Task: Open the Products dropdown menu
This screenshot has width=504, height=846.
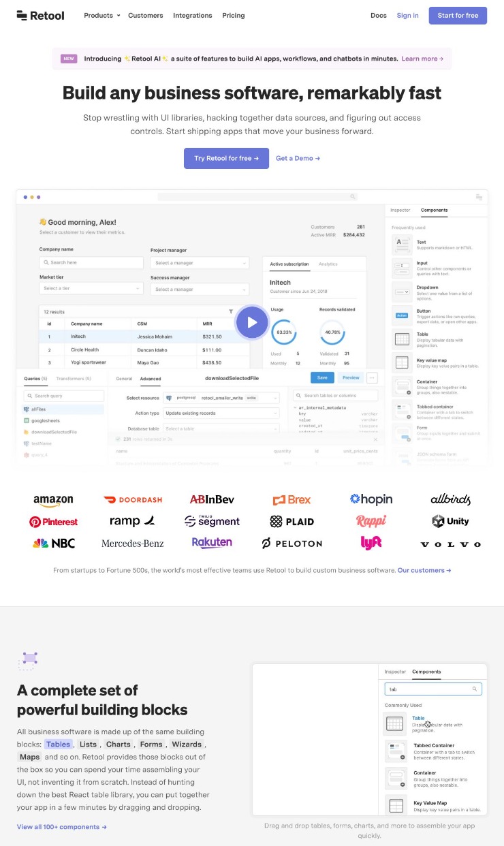Action: (101, 15)
